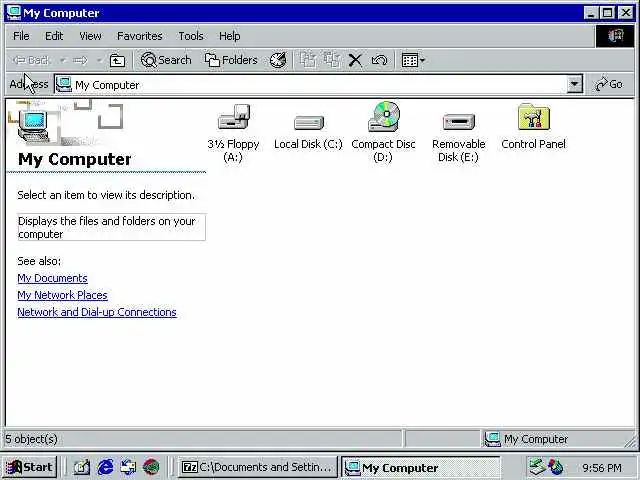Click the 'Displays the files and folders' description box
Image resolution: width=640 pixels, height=480 pixels.
coord(111,227)
